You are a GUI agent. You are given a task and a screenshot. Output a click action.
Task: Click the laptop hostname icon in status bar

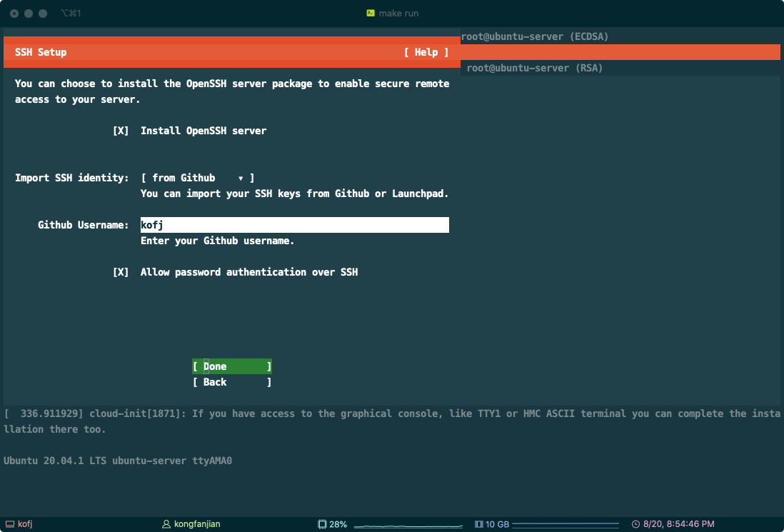pos(9,524)
